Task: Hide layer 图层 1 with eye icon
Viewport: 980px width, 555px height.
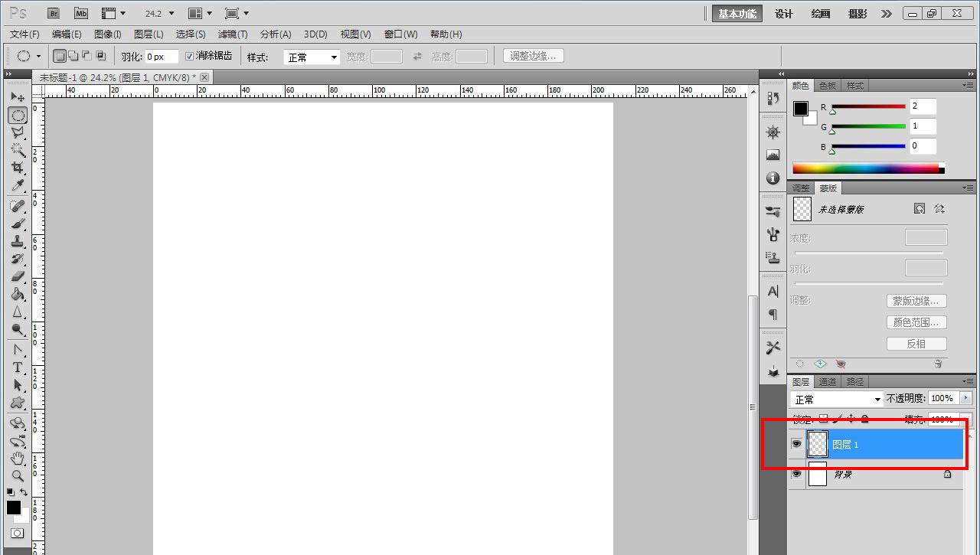Action: click(796, 444)
